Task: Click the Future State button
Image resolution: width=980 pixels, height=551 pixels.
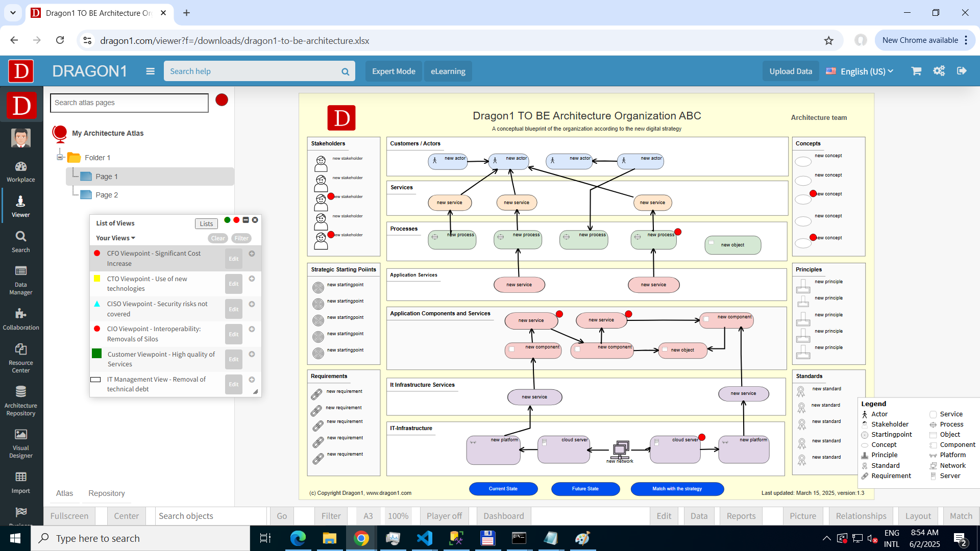Action: (585, 489)
